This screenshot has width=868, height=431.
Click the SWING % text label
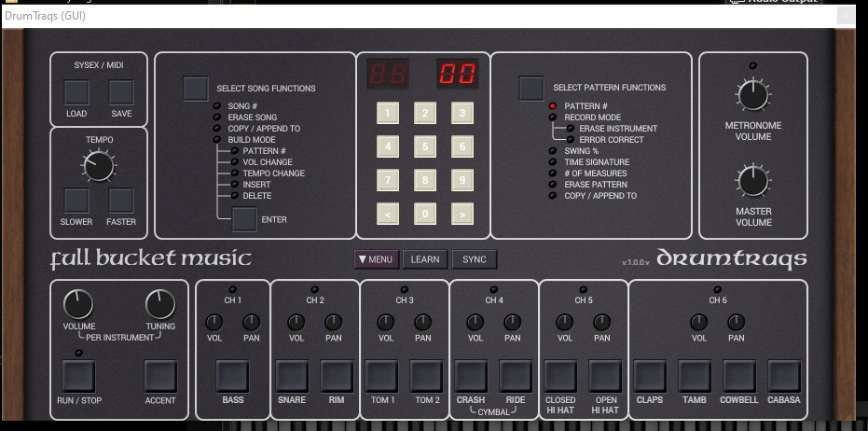point(581,151)
